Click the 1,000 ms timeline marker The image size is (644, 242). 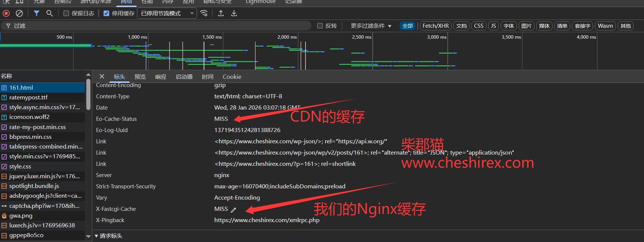point(137,37)
